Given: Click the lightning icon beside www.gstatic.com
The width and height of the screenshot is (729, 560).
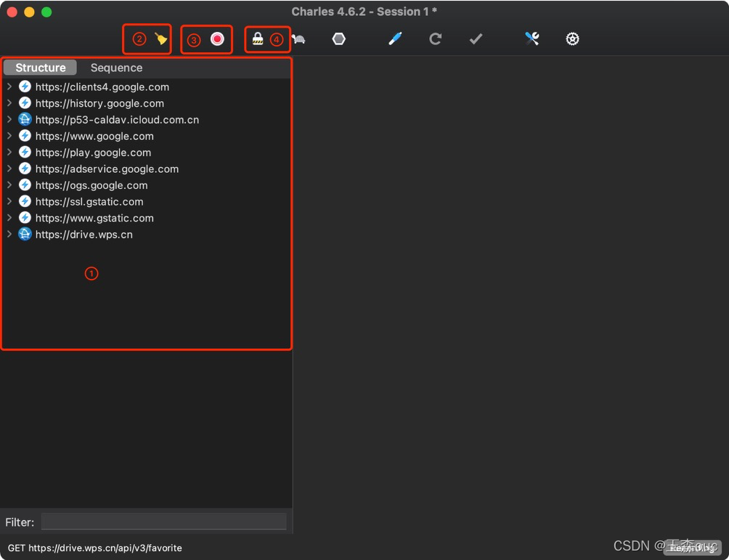Looking at the screenshot, I should (x=25, y=218).
